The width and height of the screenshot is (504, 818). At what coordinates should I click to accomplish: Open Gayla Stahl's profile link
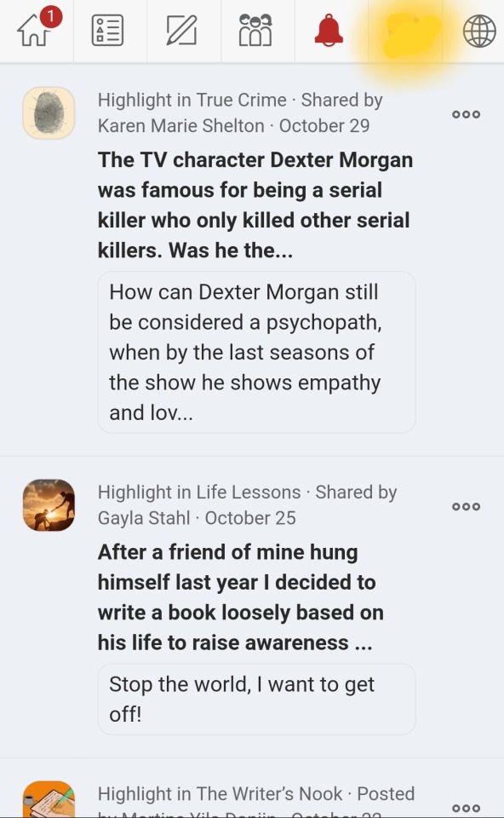[143, 518]
